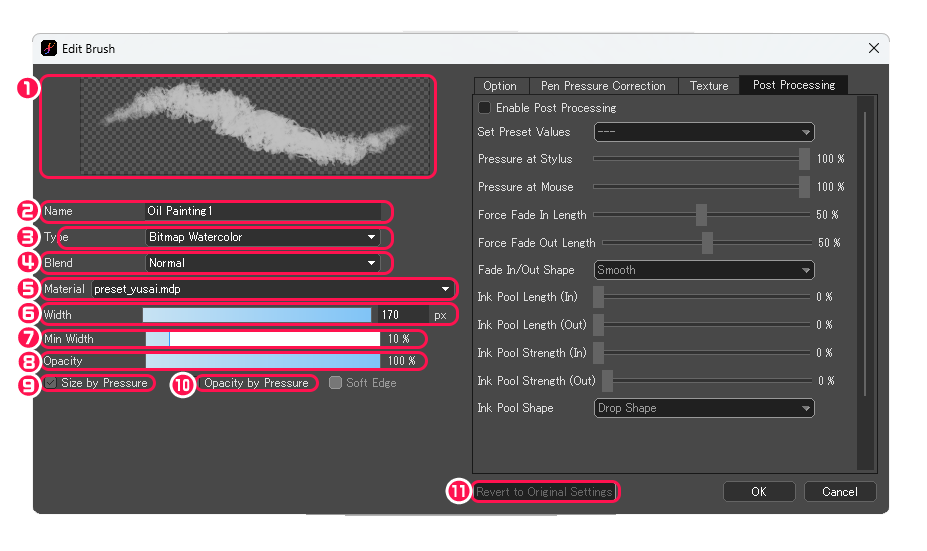
Task: Open the Set Preset Values dropdown
Action: click(704, 132)
